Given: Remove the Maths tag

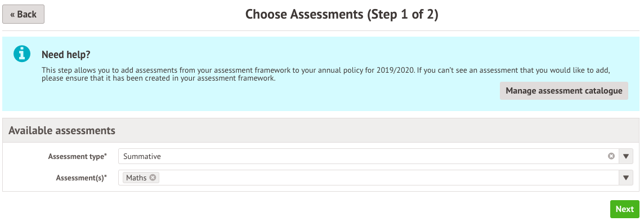Looking at the screenshot, I should [x=153, y=178].
